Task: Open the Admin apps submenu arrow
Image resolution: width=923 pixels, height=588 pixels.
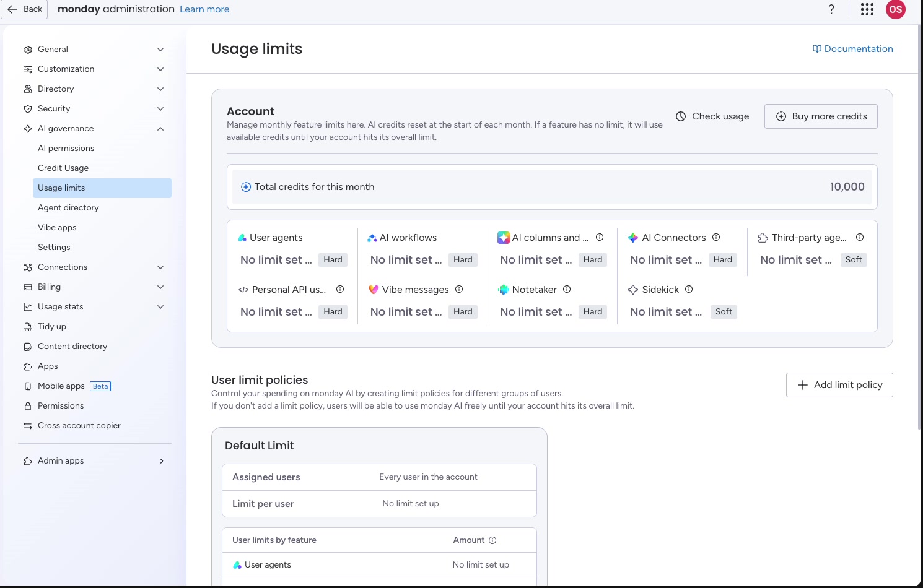Action: [162, 461]
